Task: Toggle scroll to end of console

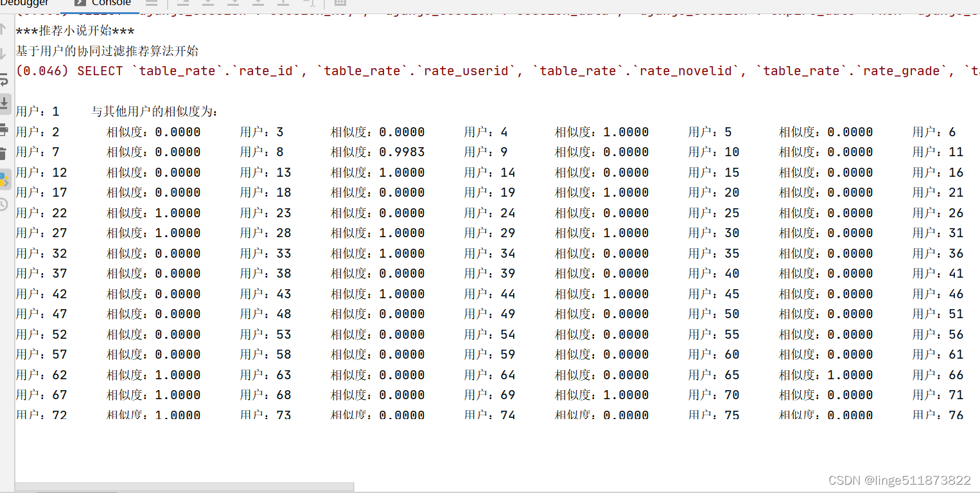Action: tap(4, 103)
